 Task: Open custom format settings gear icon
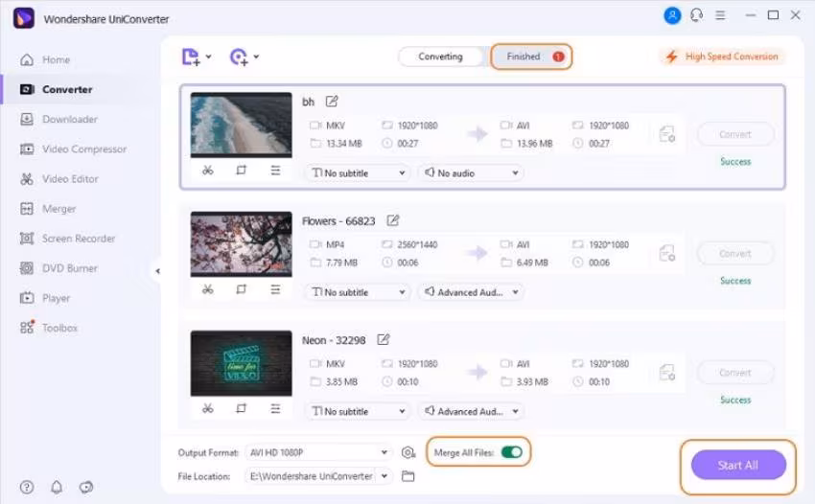[408, 452]
